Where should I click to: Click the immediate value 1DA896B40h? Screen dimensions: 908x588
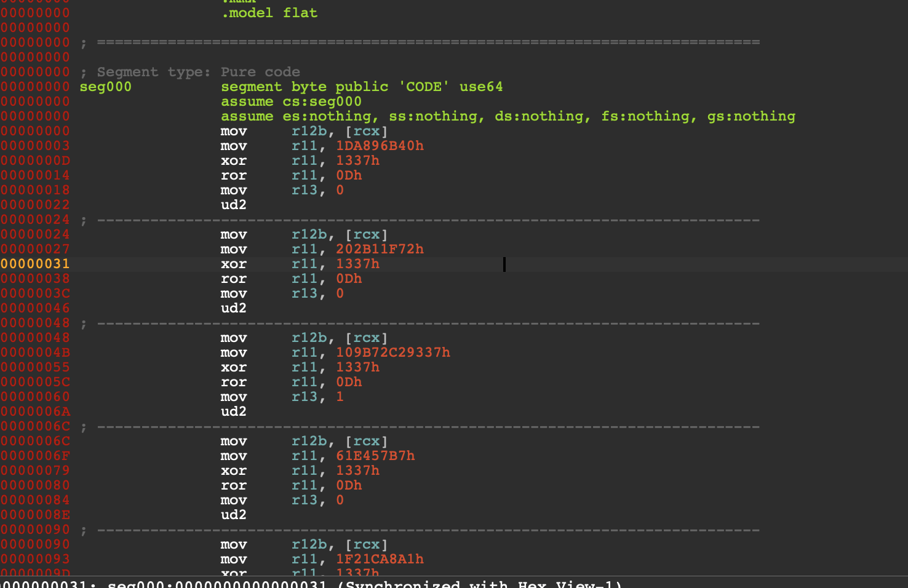(x=379, y=146)
